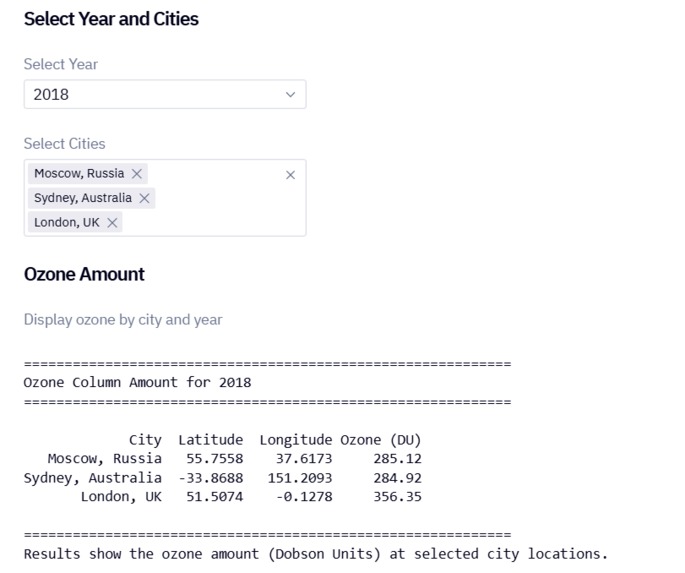Click inside the Select Cities multiselect box
The image size is (685, 573).
point(165,198)
